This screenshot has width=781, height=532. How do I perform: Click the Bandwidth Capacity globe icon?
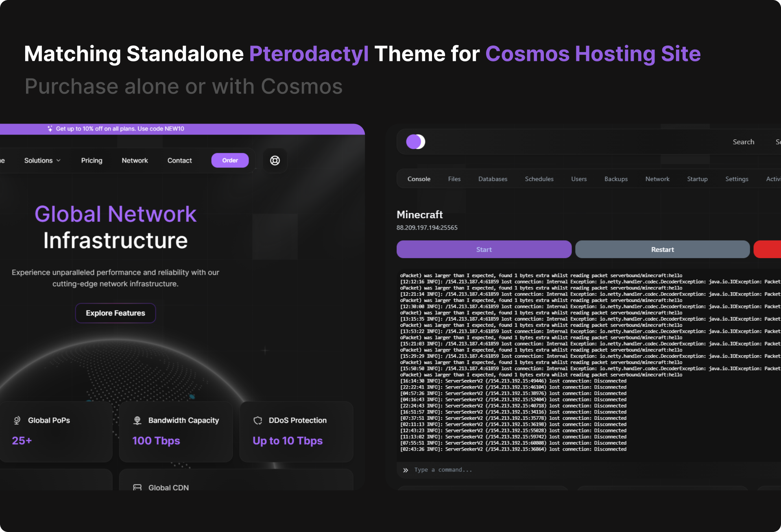[x=137, y=420]
